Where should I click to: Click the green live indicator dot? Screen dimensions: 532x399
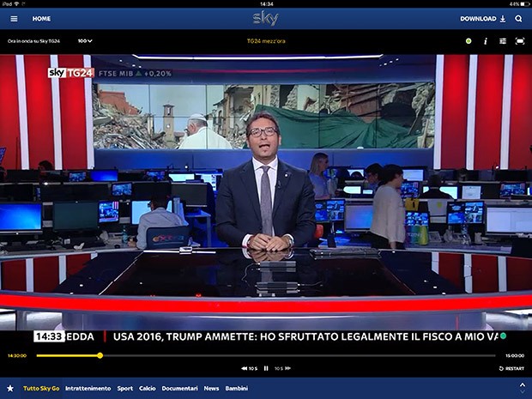point(469,41)
